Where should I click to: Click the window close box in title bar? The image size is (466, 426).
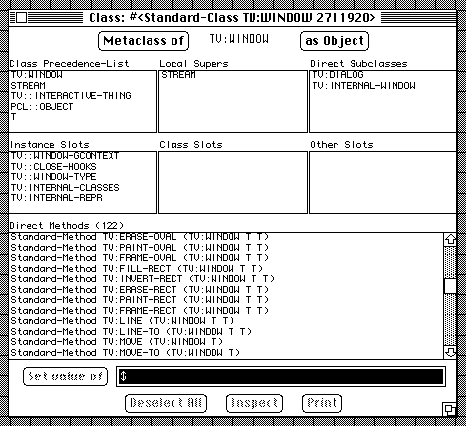(22, 18)
